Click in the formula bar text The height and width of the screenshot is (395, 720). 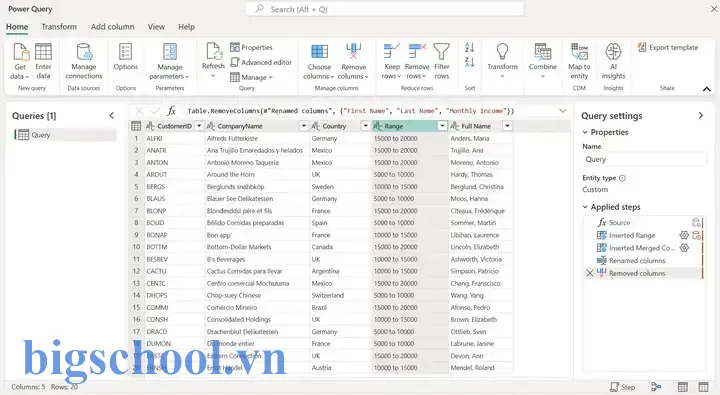[x=351, y=111]
